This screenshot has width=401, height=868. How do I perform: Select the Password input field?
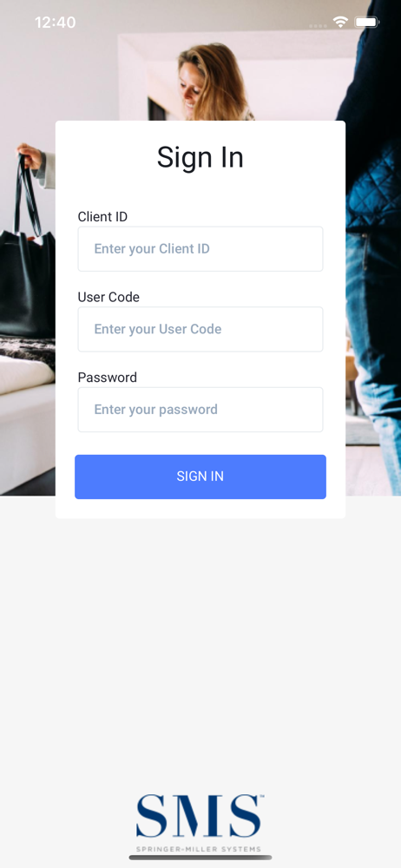[x=200, y=409]
